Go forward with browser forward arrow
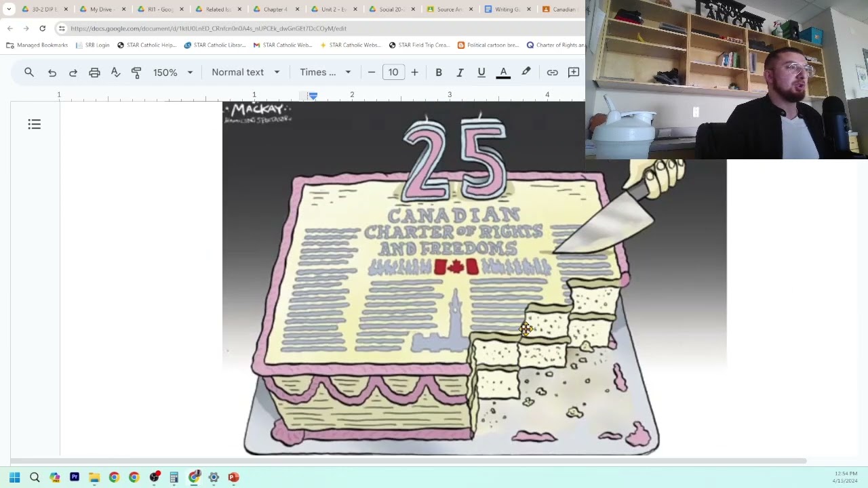The height and width of the screenshot is (488, 868). pyautogui.click(x=26, y=28)
